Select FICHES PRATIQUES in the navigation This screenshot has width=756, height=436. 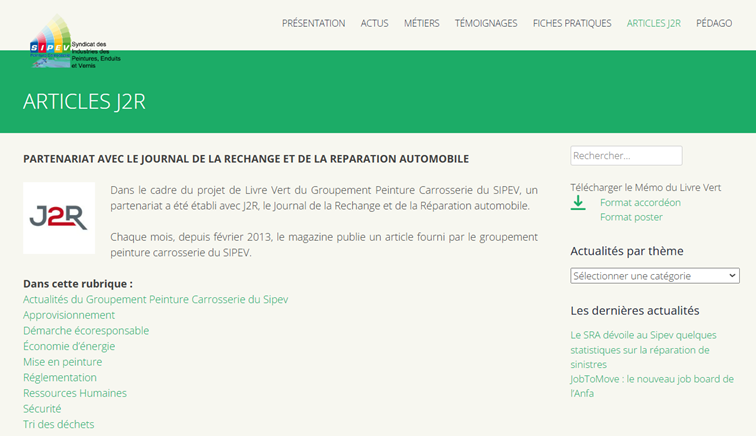(572, 23)
